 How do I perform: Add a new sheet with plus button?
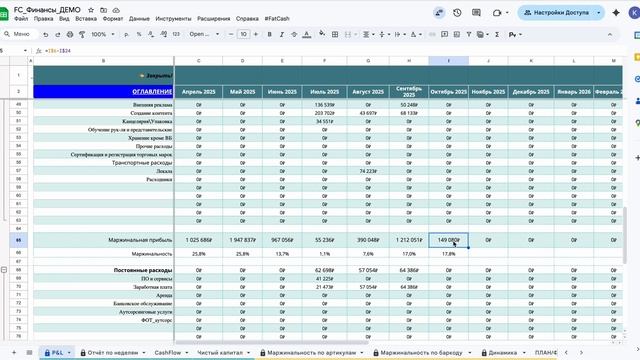pos(14,353)
